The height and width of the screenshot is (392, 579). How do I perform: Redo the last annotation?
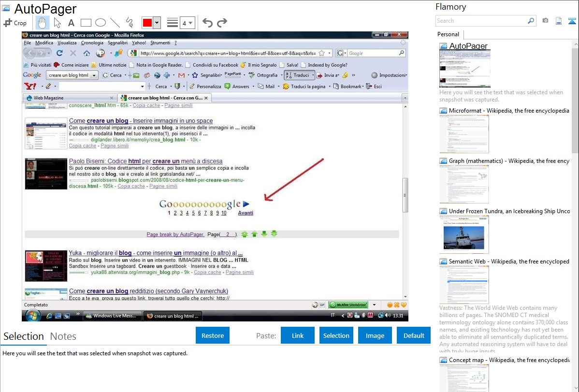click(x=222, y=23)
